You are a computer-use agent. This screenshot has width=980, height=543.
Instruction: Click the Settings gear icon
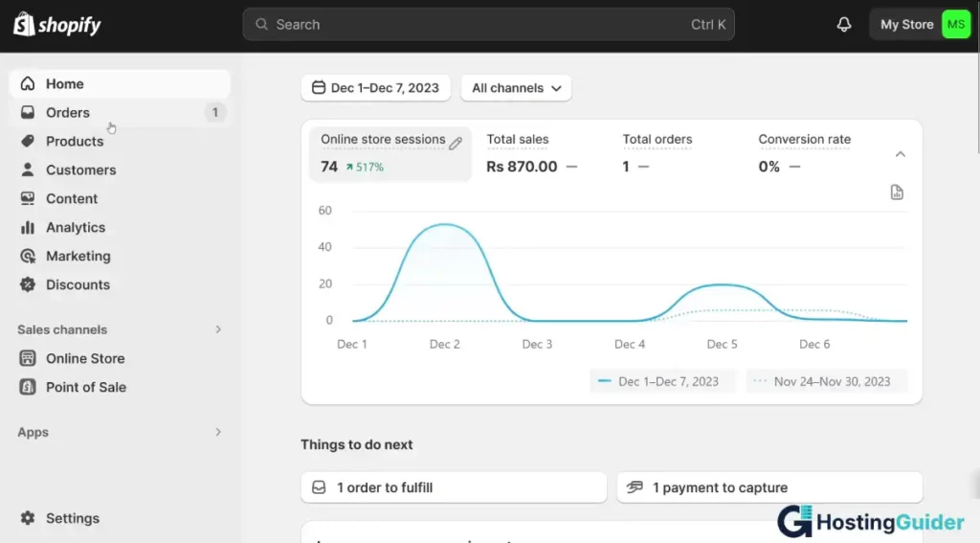point(28,518)
